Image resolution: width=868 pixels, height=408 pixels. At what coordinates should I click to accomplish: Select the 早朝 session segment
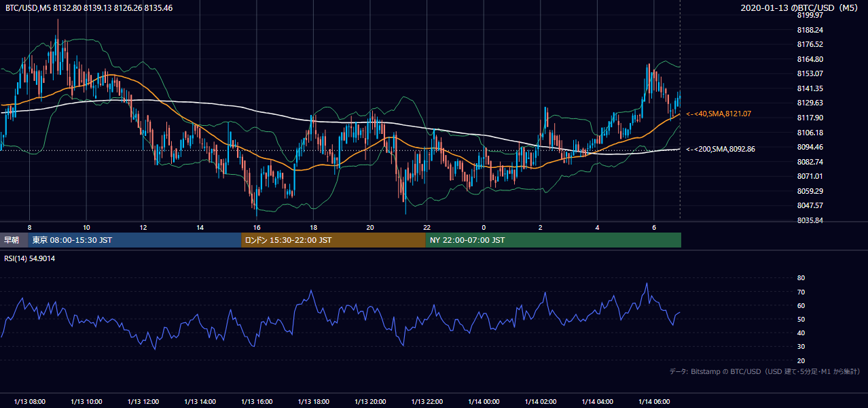(14, 240)
